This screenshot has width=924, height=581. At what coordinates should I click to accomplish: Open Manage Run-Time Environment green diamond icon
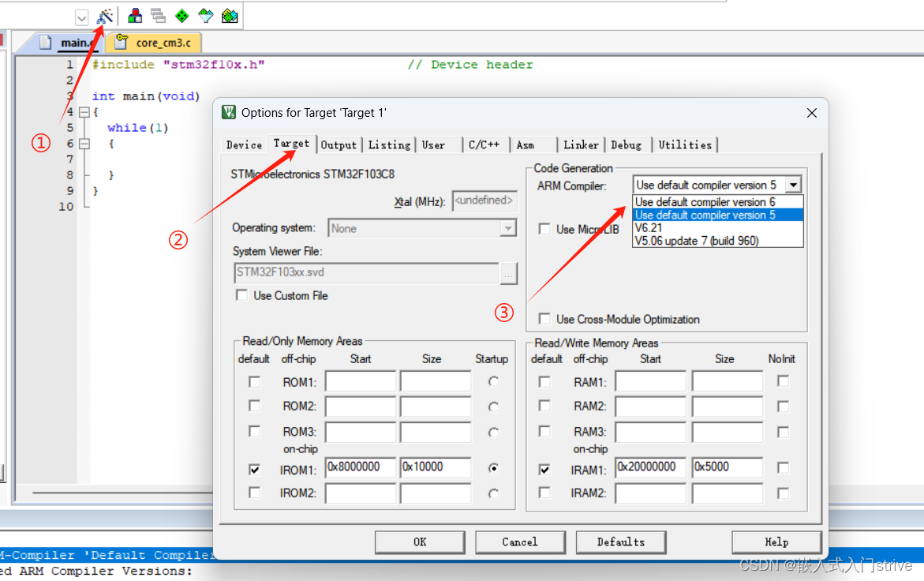click(181, 16)
